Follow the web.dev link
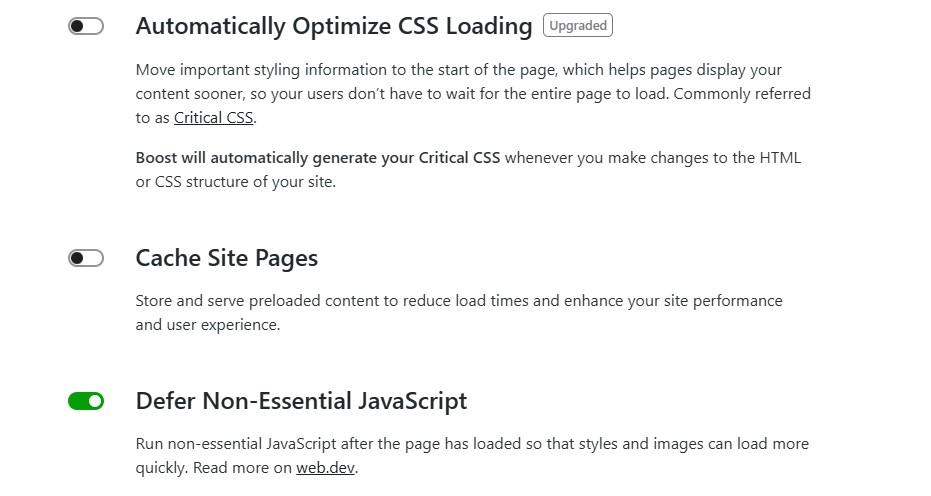This screenshot has height=496, width=931. [x=325, y=467]
